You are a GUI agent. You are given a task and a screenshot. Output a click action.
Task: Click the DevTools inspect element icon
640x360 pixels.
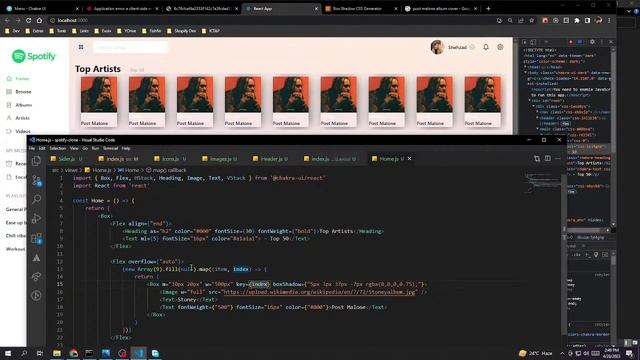(x=525, y=42)
